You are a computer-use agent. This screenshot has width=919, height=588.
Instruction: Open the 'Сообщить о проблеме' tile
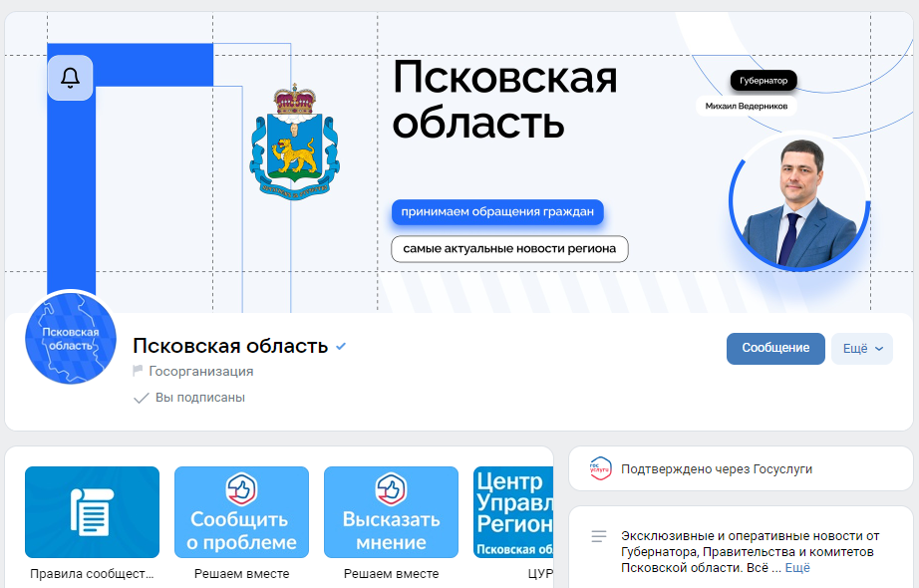pos(241,512)
